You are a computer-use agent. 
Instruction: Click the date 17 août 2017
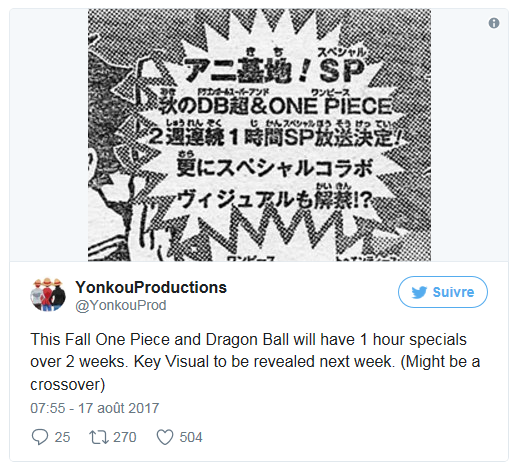coord(119,408)
